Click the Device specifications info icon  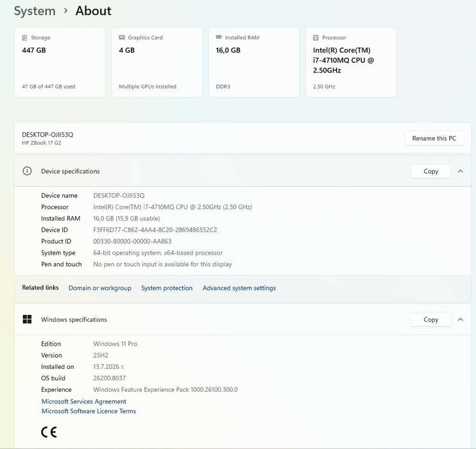coord(27,171)
